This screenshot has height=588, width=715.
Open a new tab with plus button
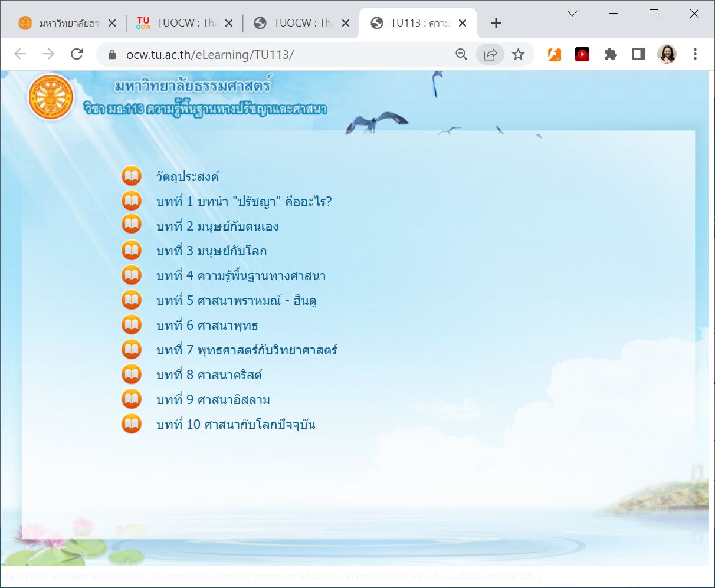[x=496, y=23]
